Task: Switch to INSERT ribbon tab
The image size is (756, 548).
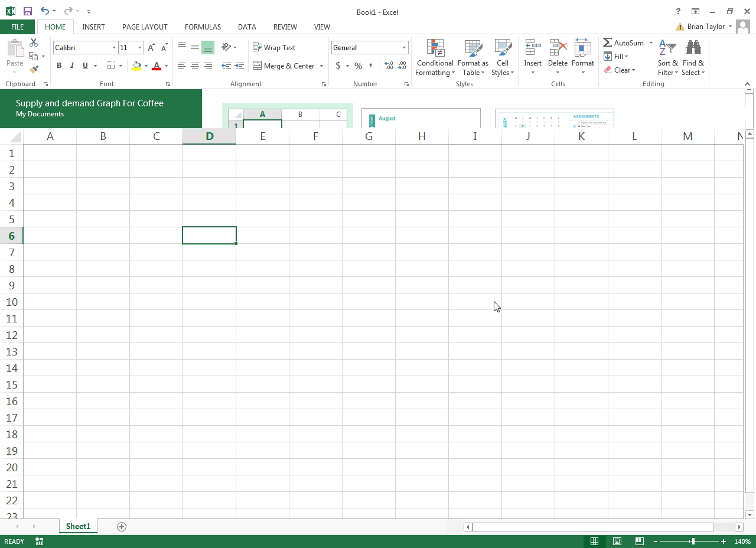Action: coord(93,27)
